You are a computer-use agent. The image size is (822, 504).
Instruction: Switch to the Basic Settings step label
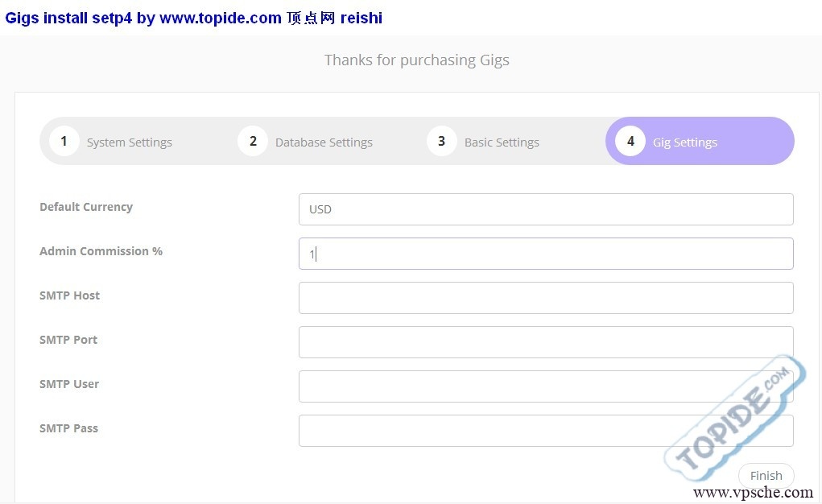pos(502,143)
